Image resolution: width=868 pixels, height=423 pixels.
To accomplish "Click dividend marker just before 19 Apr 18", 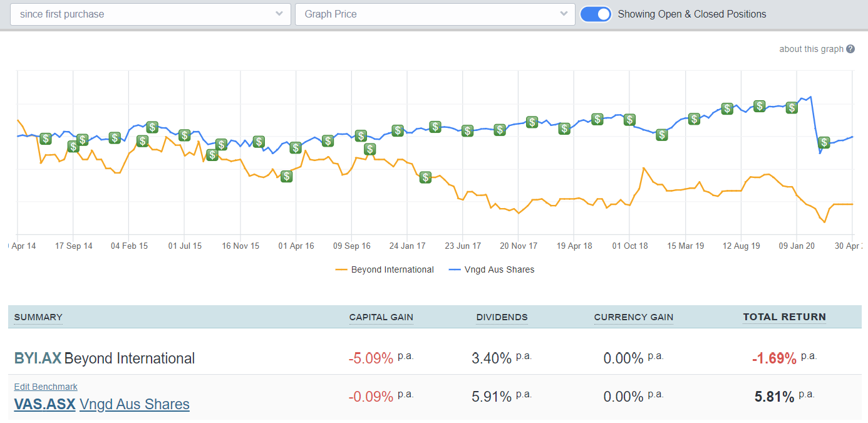I will 564,128.
